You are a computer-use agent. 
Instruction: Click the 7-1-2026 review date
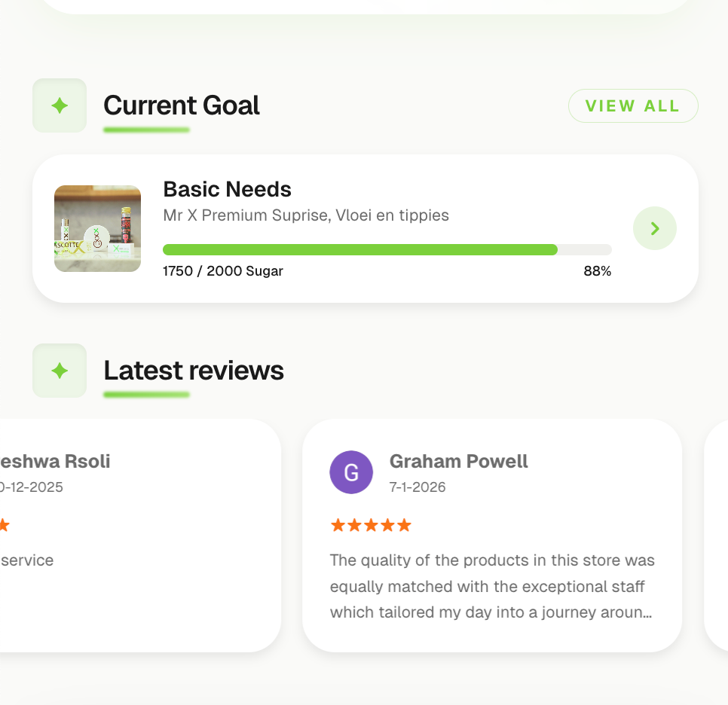418,487
